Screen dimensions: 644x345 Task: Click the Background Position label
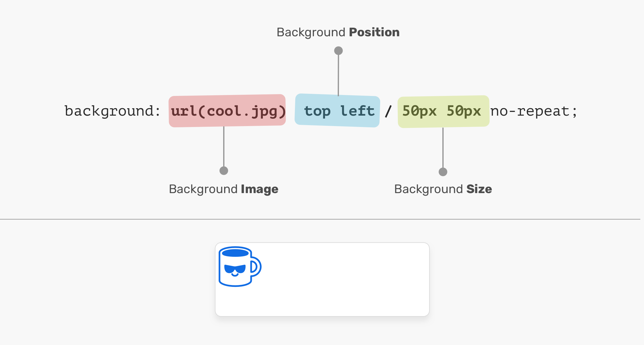(338, 32)
